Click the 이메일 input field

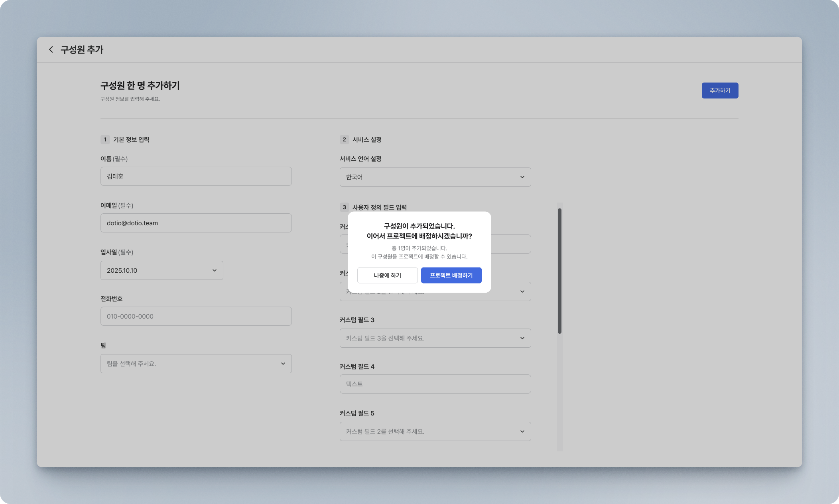point(196,223)
